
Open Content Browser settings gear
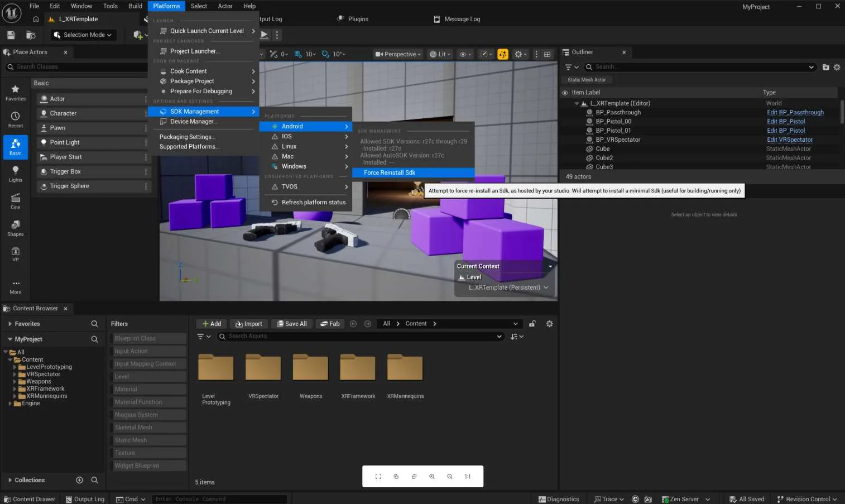549,324
